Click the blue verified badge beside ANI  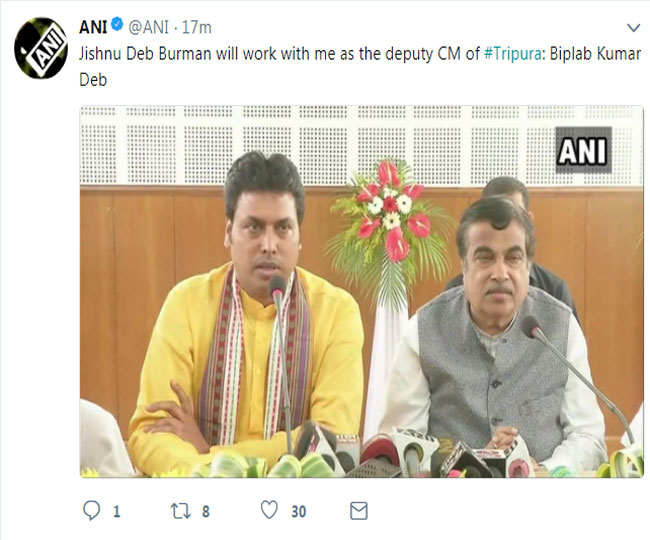[117, 25]
